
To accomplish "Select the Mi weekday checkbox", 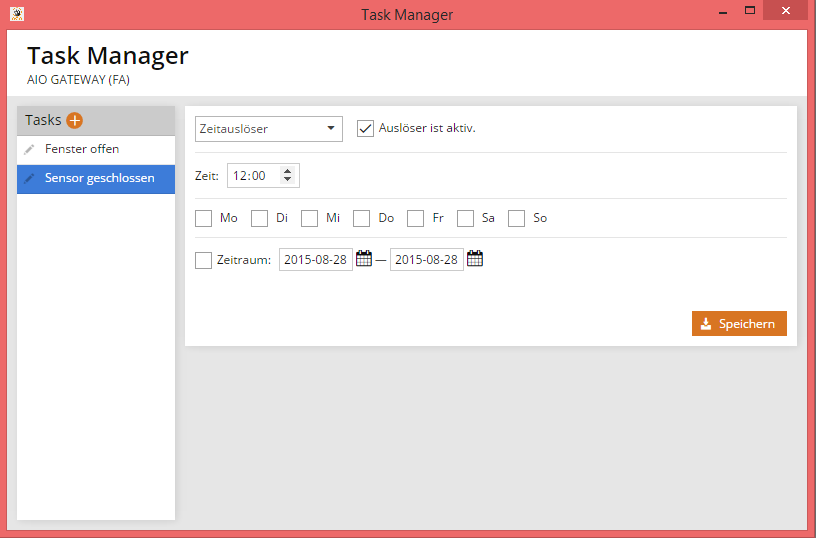I will pyautogui.click(x=310, y=218).
